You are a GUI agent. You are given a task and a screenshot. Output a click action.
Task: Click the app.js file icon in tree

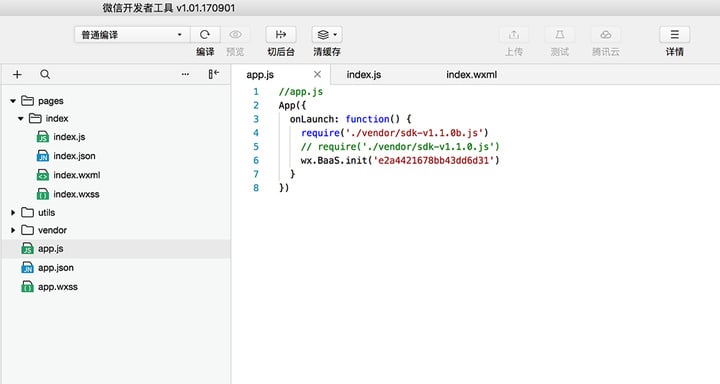28,248
